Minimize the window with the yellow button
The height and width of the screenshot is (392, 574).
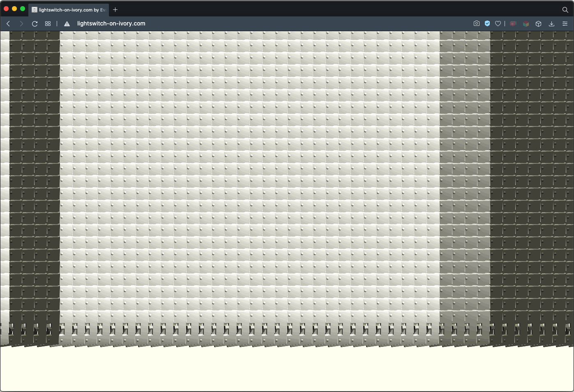point(14,9)
